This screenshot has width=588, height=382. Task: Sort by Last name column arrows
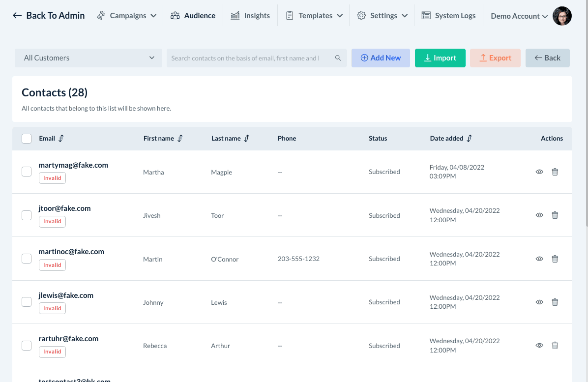pos(247,138)
